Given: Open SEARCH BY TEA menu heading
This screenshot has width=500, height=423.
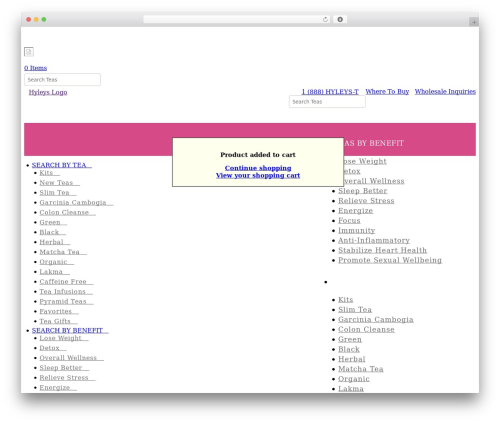Looking at the screenshot, I should pyautogui.click(x=62, y=165).
